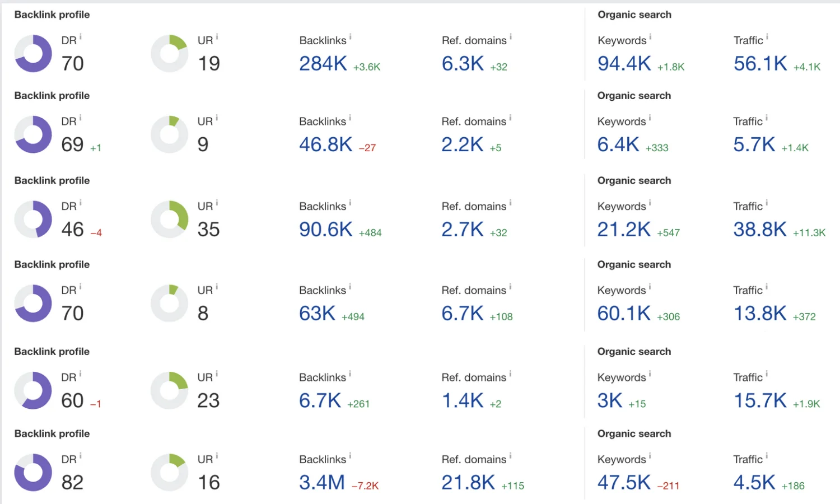
Task: Open the 15.7K traffic link
Action: [x=760, y=401]
